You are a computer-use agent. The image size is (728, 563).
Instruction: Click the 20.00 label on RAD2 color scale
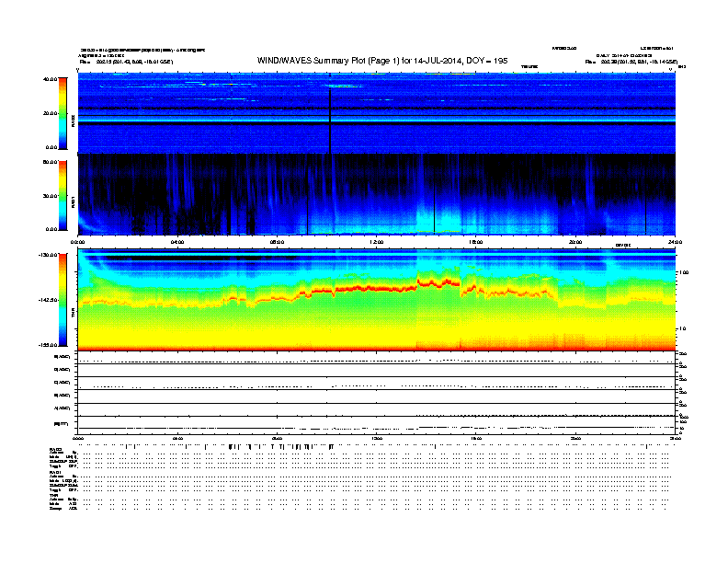[x=50, y=113]
